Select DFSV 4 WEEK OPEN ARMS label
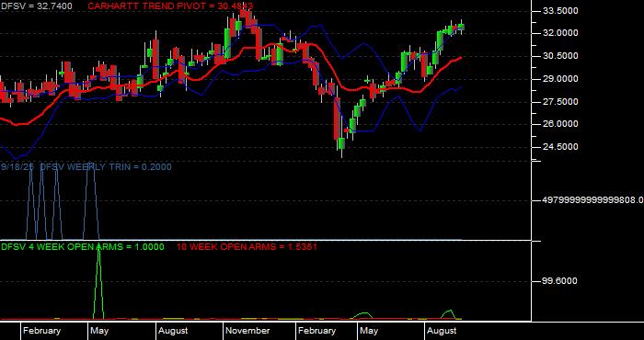Screen dimensions: 644x340 [83, 247]
